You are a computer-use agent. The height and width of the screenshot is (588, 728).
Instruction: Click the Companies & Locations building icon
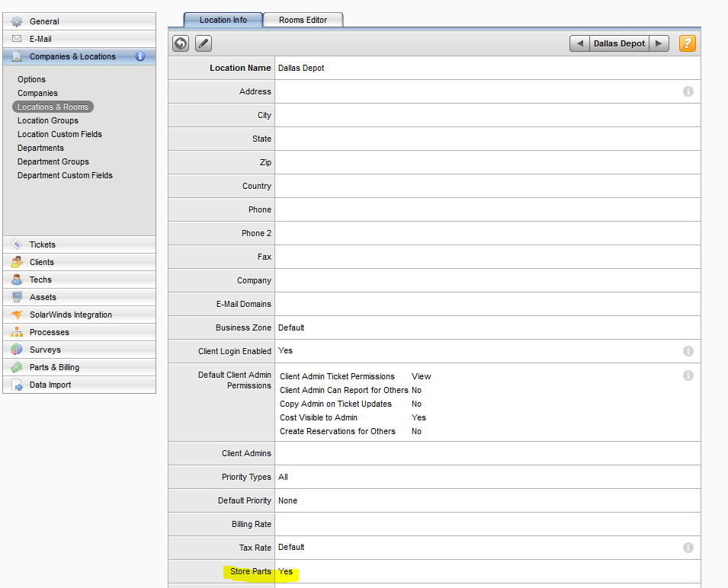point(17,56)
